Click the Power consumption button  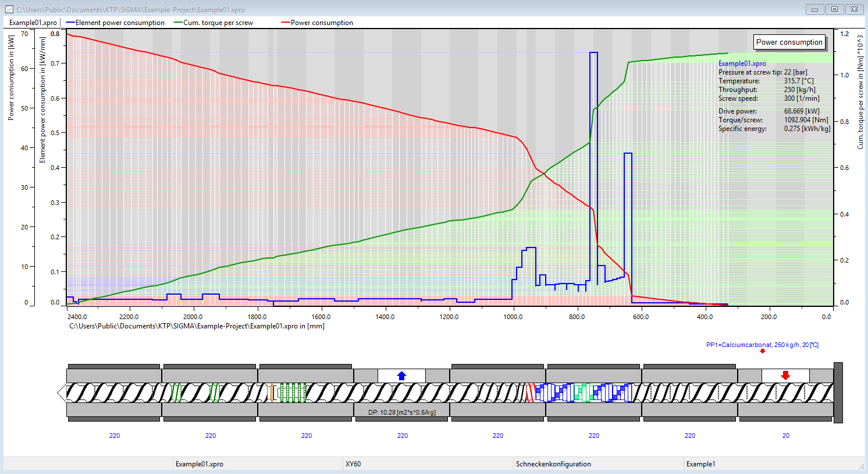(x=789, y=42)
